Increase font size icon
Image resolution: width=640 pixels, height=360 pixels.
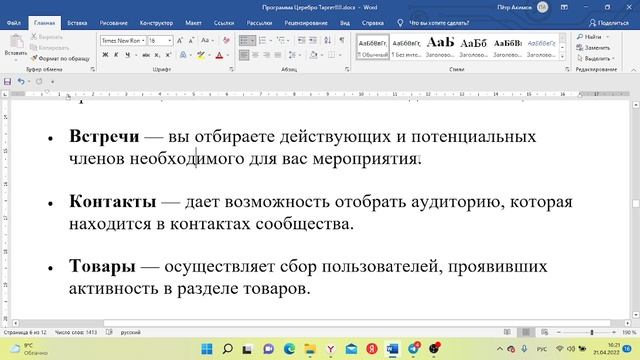(x=180, y=40)
